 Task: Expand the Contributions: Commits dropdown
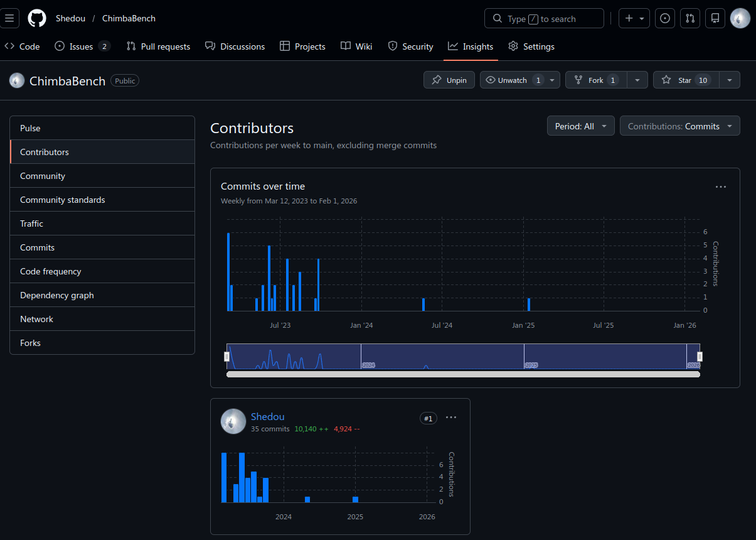pyautogui.click(x=679, y=126)
